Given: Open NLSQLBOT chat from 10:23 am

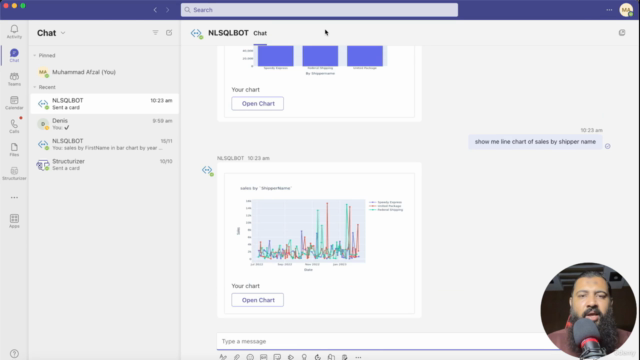Looking at the screenshot, I should click(x=104, y=104).
